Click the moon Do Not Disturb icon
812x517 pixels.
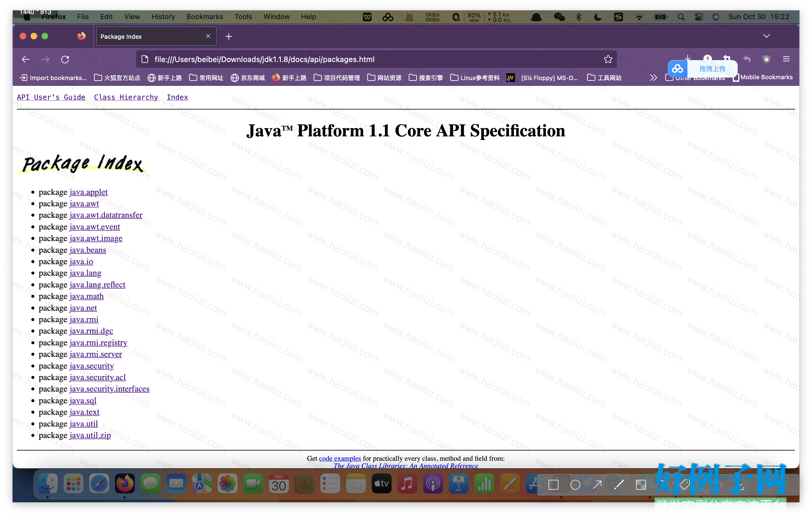pyautogui.click(x=598, y=17)
